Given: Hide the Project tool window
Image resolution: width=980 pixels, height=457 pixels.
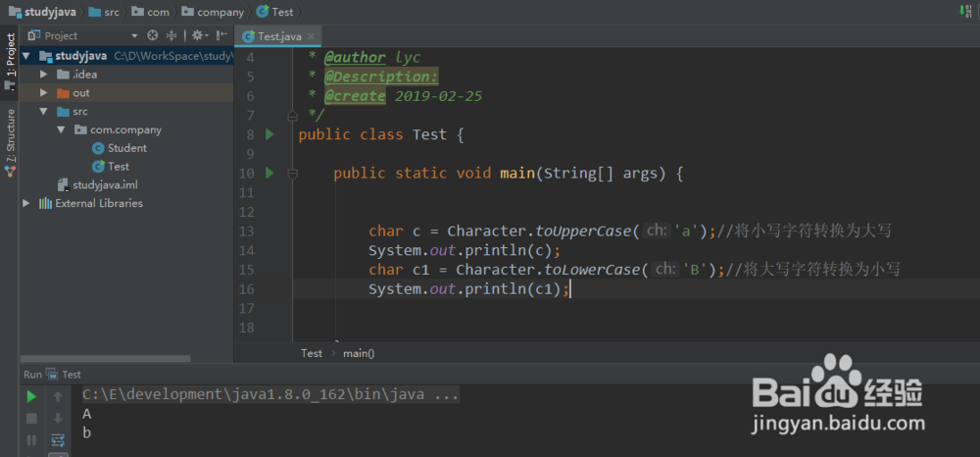Looking at the screenshot, I should (221, 35).
